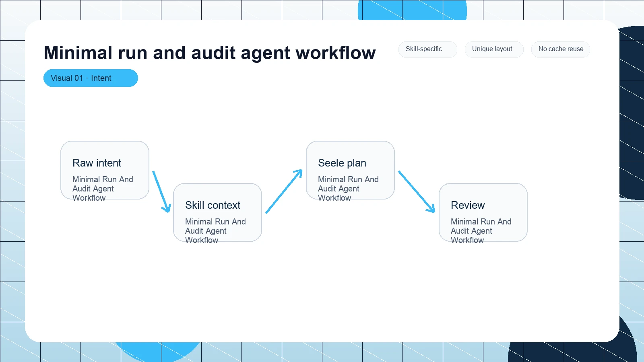Select the Skill context card

[x=217, y=212]
